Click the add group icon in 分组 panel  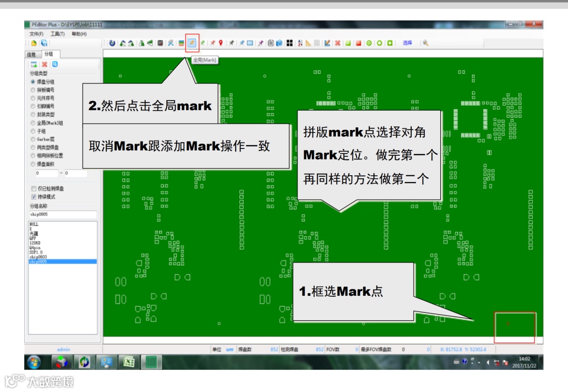(x=34, y=64)
